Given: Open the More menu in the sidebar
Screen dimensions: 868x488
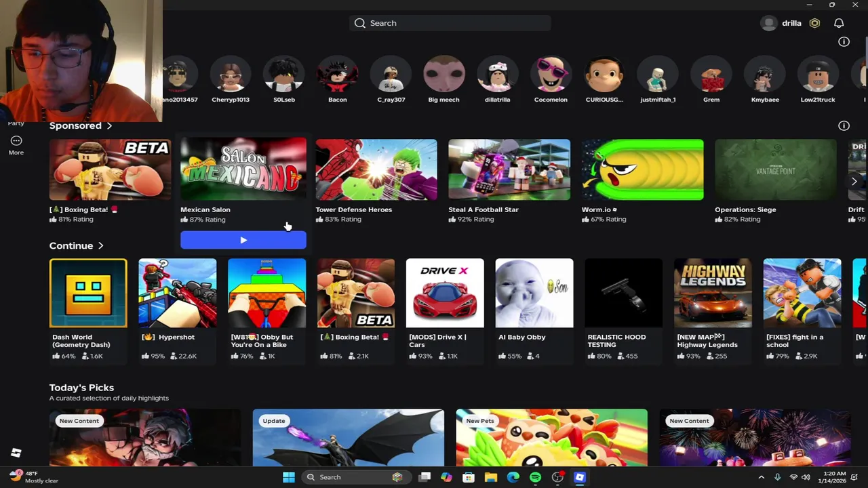Looking at the screenshot, I should [x=16, y=144].
